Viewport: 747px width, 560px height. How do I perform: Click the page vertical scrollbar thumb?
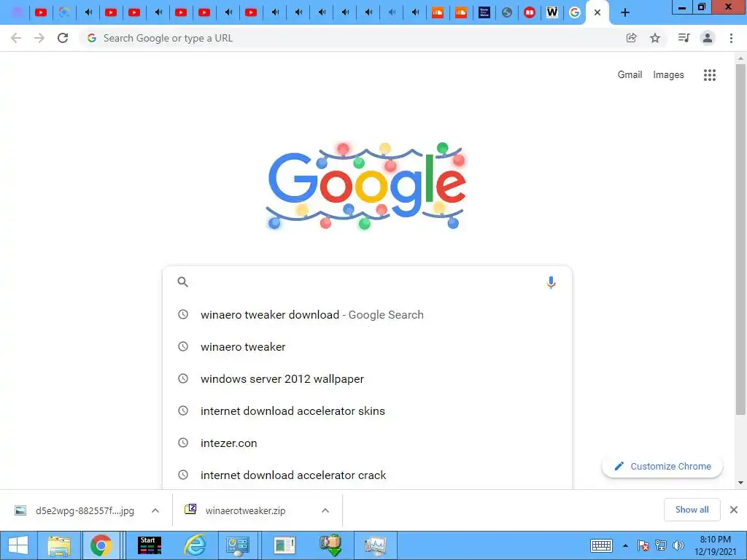tap(740, 239)
